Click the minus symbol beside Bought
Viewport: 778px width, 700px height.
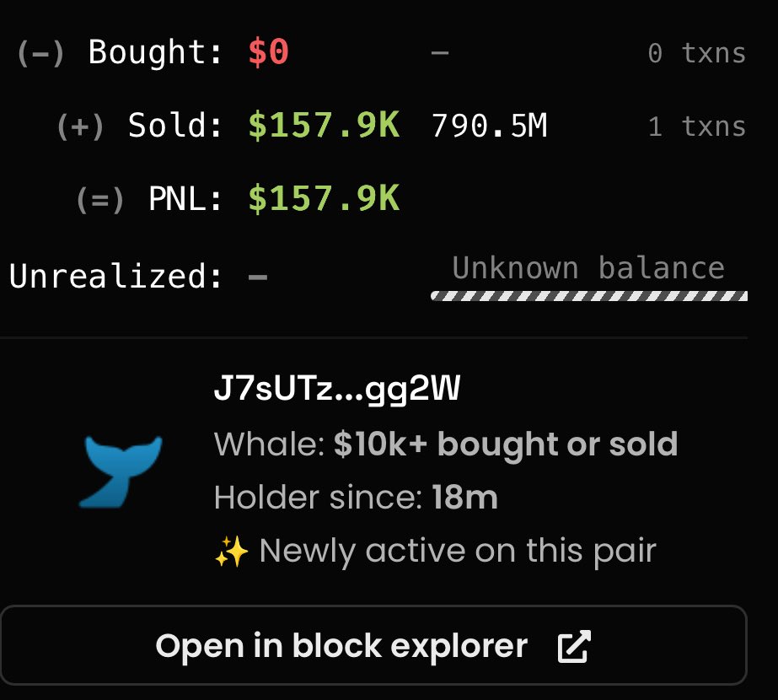click(x=40, y=52)
